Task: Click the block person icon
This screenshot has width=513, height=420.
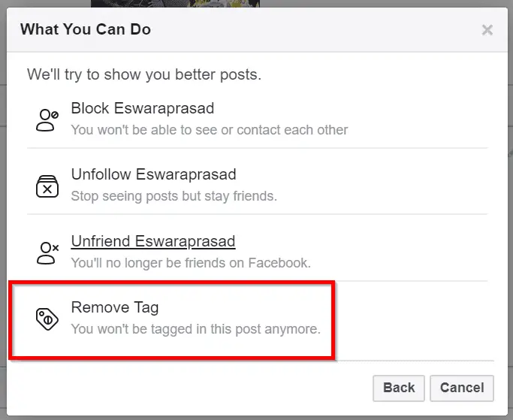Action: click(x=47, y=120)
